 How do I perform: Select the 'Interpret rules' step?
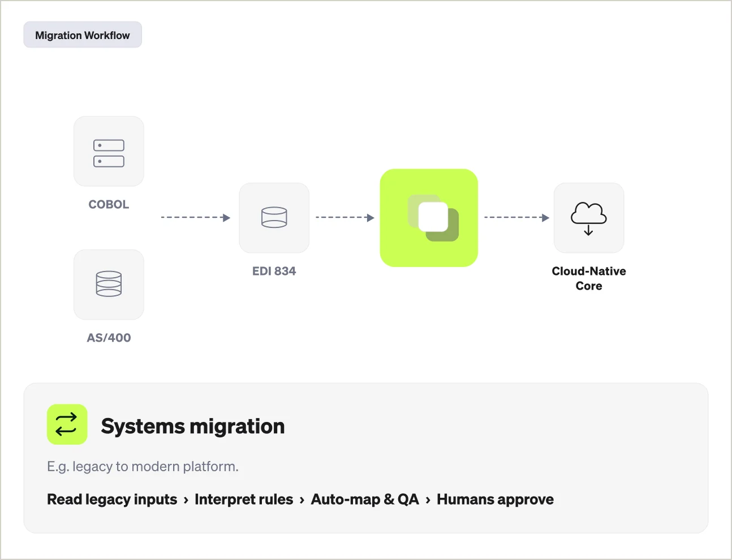pyautogui.click(x=244, y=499)
